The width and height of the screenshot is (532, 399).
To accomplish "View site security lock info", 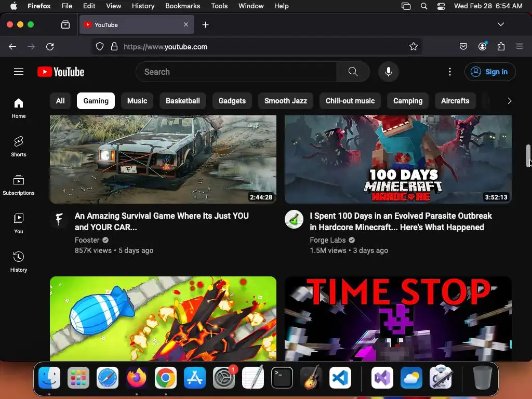I will [114, 46].
